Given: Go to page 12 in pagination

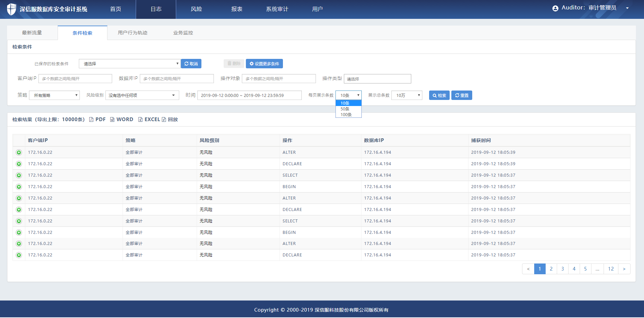Looking at the screenshot, I should click(611, 269).
